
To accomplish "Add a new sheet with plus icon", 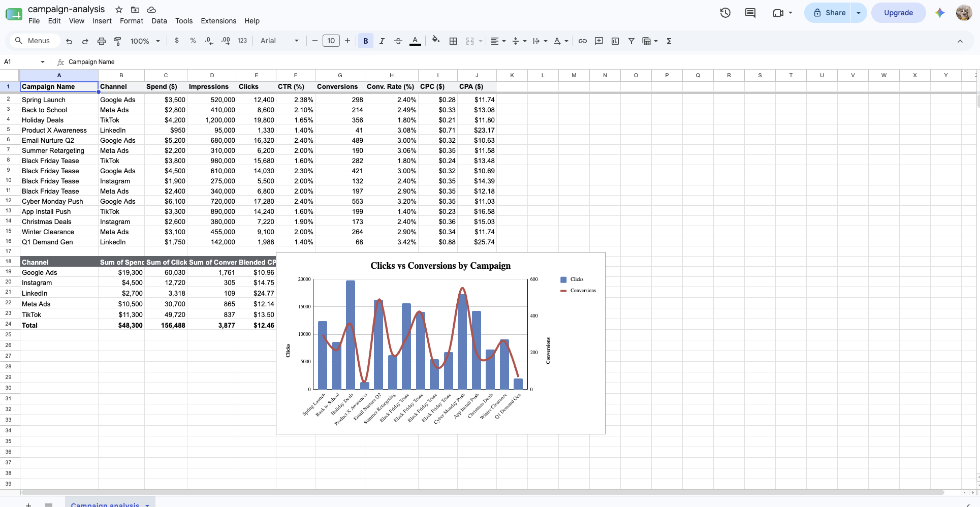I will point(28,505).
